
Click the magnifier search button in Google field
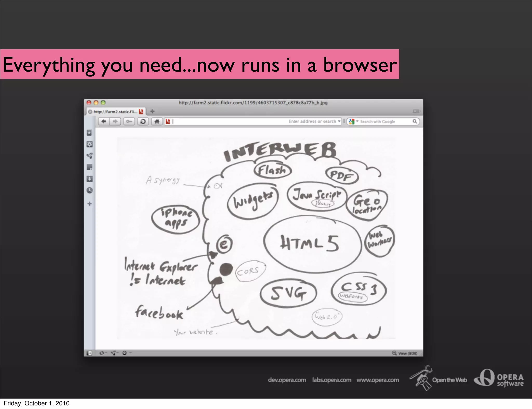pyautogui.click(x=415, y=121)
